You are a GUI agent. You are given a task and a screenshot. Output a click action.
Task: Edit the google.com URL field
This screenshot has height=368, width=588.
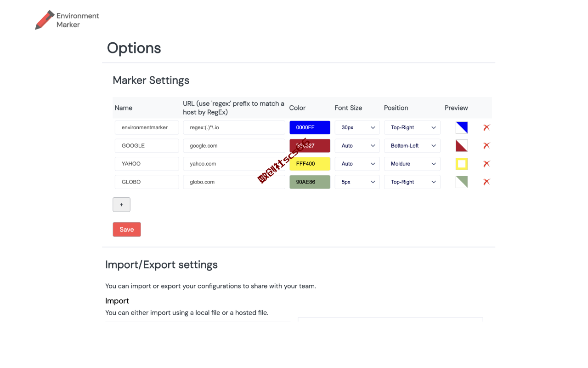click(234, 145)
